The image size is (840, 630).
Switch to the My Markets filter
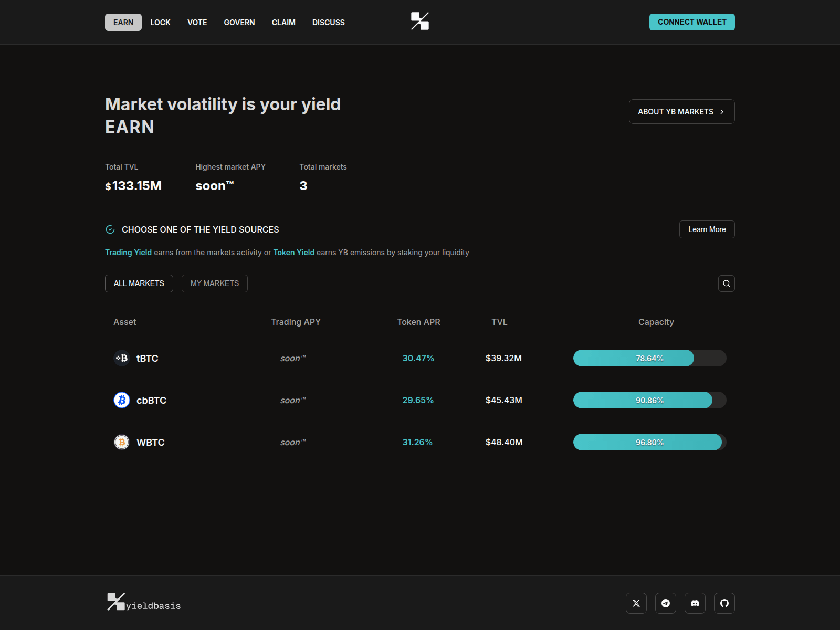tap(214, 283)
